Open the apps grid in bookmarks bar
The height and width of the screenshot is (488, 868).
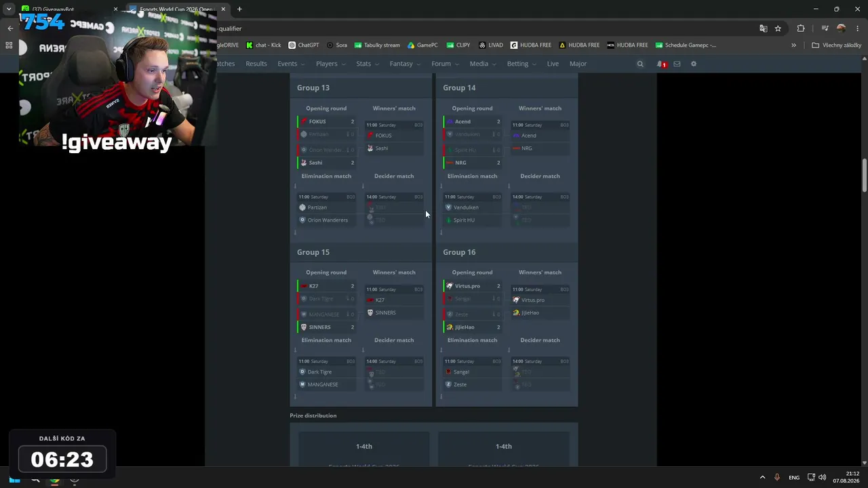(9, 45)
